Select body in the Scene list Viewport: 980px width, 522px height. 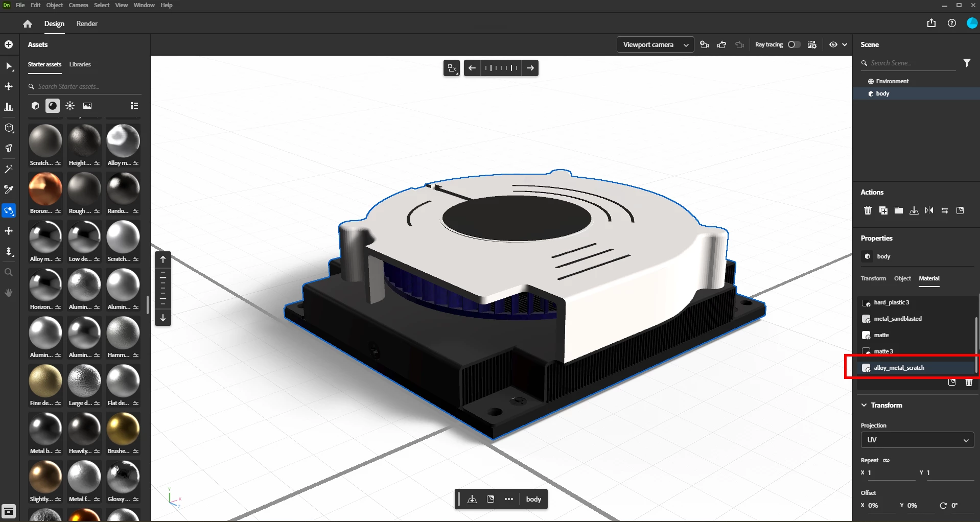click(x=916, y=93)
